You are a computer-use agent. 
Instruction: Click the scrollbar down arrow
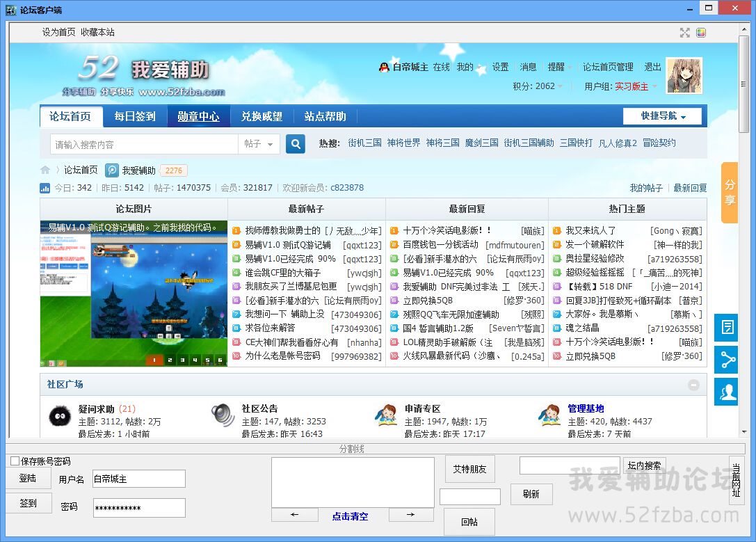744,431
